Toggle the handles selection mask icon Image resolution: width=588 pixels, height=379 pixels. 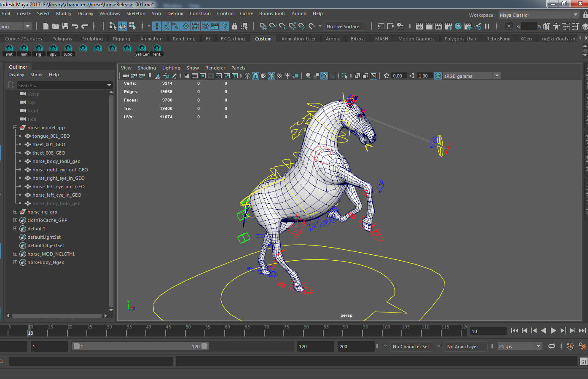(x=157, y=26)
